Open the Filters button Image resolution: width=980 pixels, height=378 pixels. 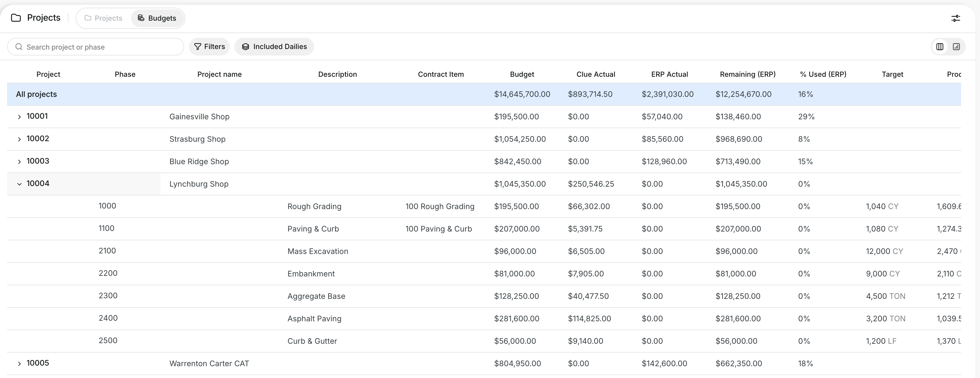coord(209,46)
